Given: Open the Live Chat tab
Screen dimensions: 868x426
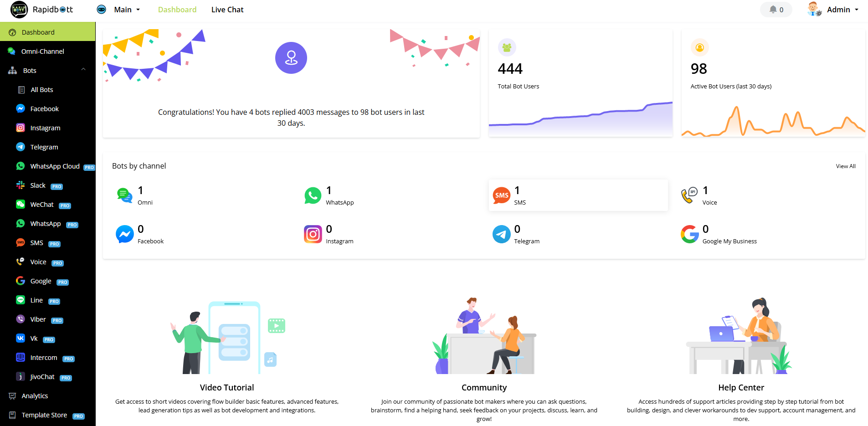Looking at the screenshot, I should point(227,10).
